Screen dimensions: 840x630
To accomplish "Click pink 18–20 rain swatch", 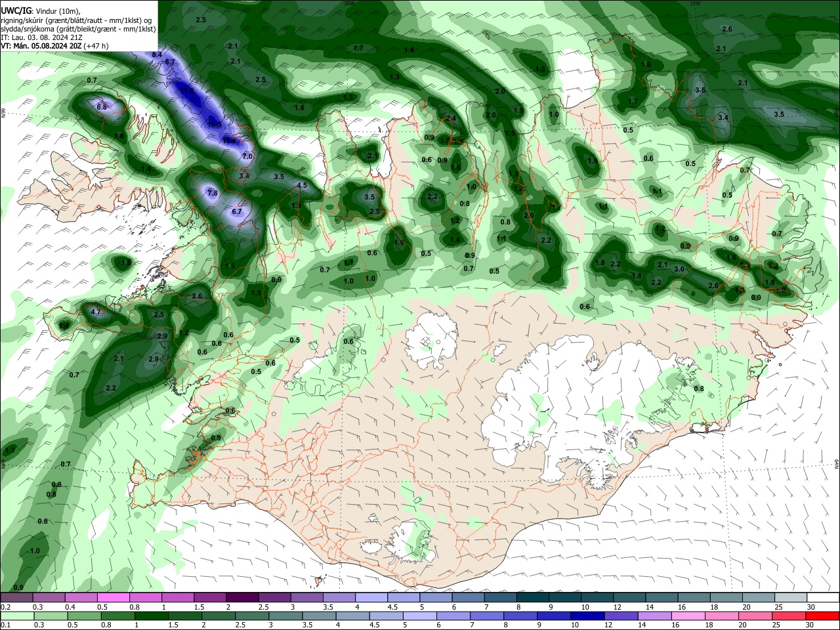I will [722, 616].
